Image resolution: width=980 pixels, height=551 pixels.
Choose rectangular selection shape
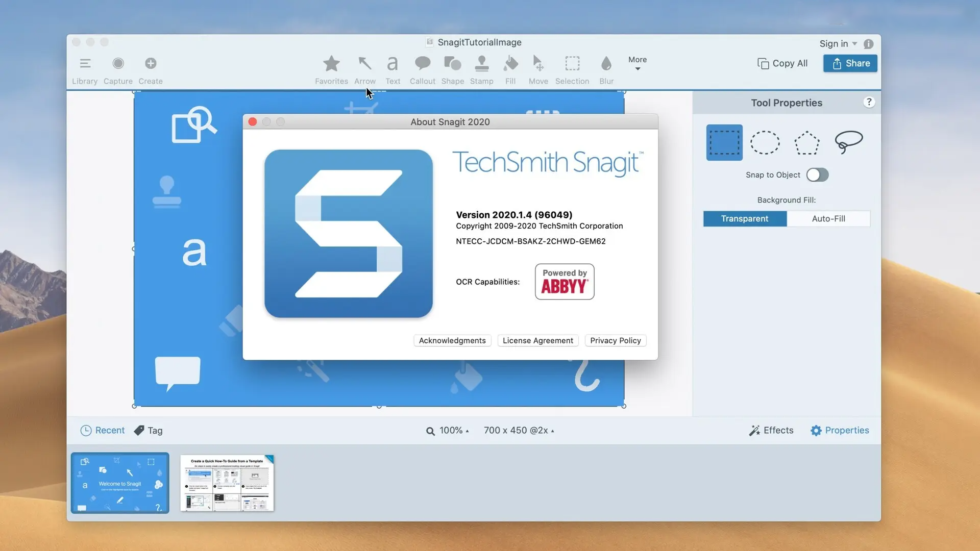pos(724,142)
